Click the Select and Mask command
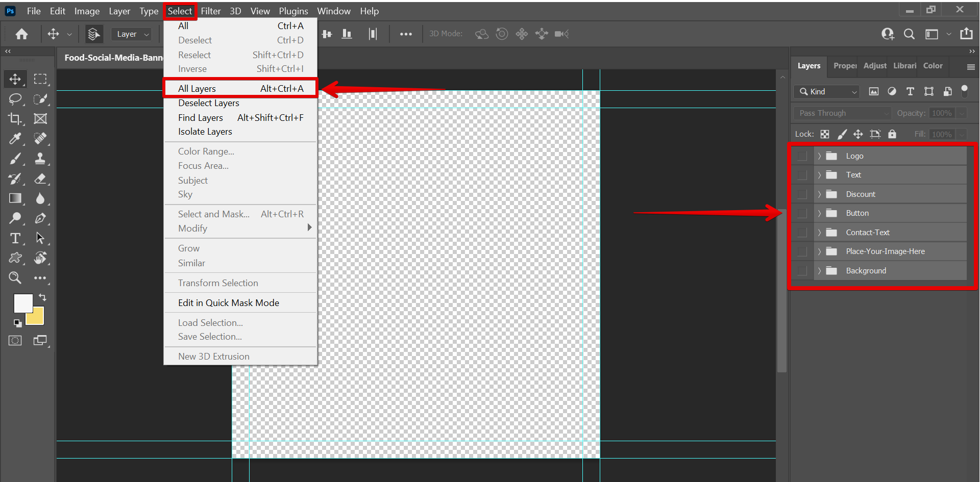The height and width of the screenshot is (482, 980). [213, 214]
